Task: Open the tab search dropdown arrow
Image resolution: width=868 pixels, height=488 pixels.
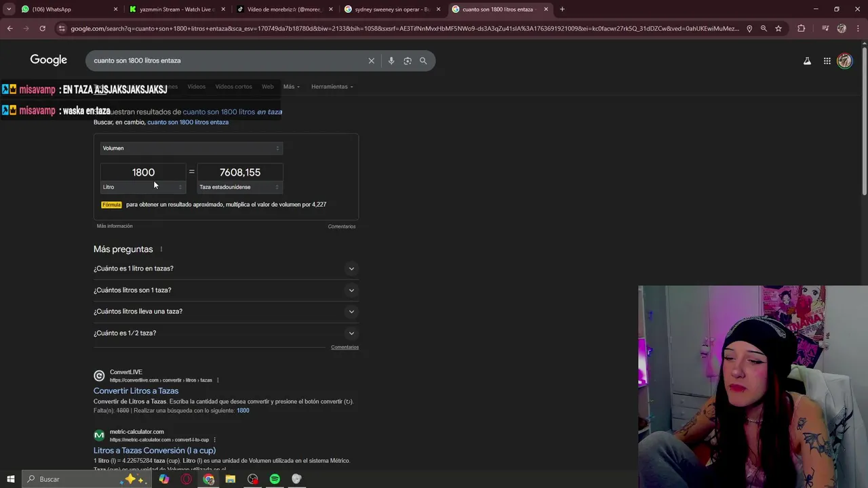Action: click(9, 9)
